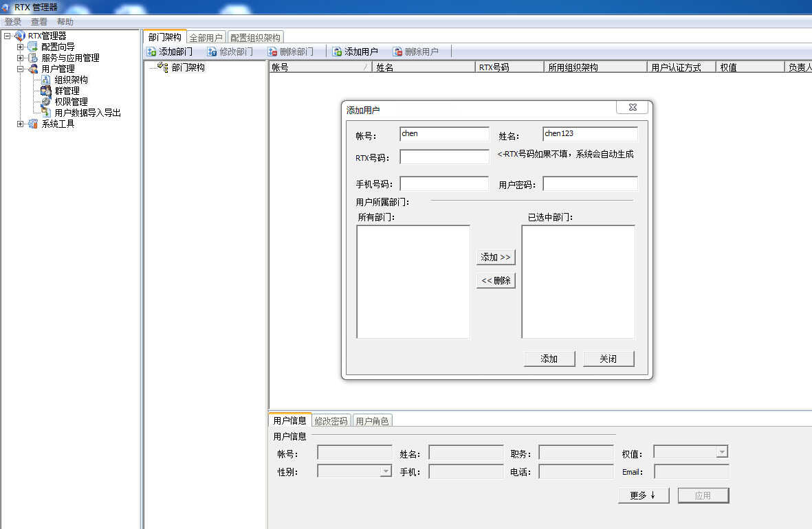The image size is (812, 529).
Task: Select the 部门架构 node in department tree
Action: (x=188, y=67)
